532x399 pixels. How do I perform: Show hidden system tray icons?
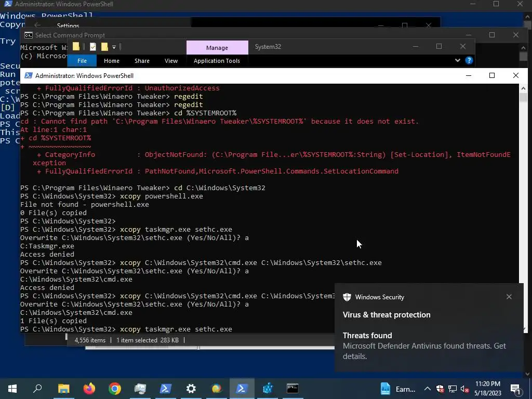tap(428, 389)
